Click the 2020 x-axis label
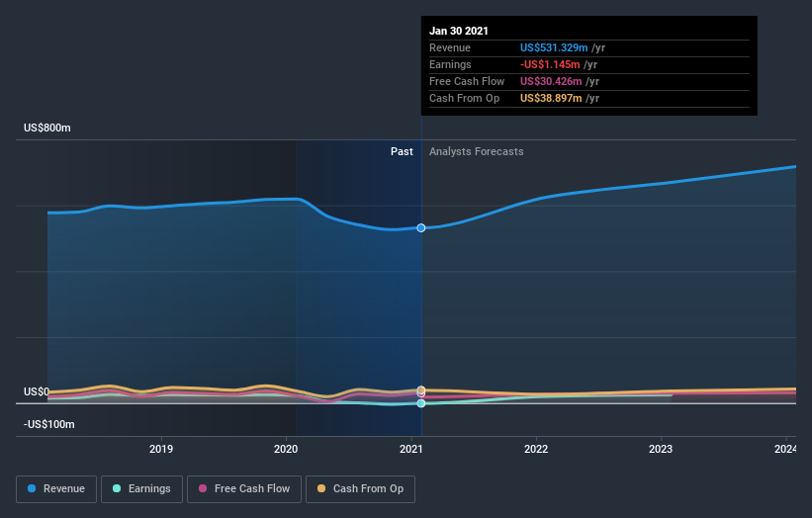The width and height of the screenshot is (812, 518). (x=286, y=449)
